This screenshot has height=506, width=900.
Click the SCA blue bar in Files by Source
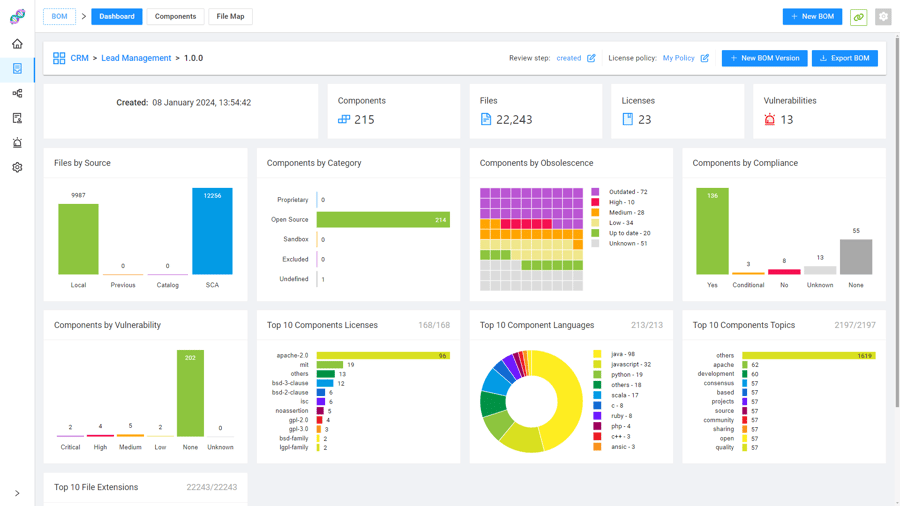[212, 231]
